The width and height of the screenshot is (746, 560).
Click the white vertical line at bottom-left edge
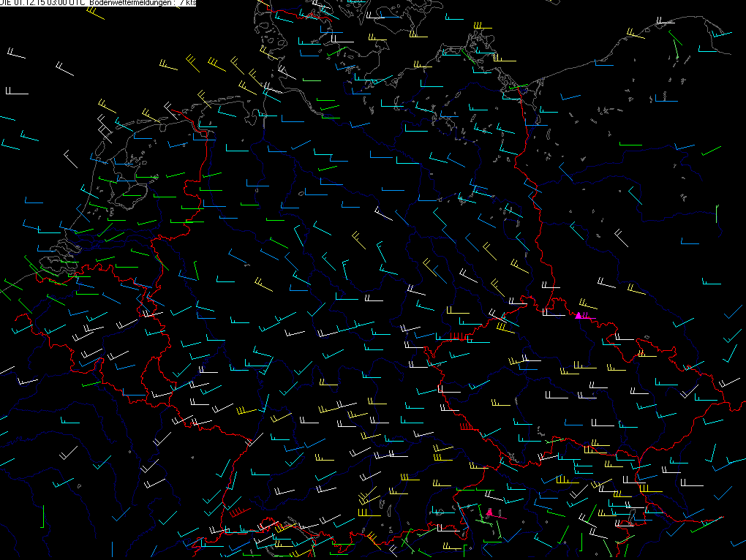tap(112, 549)
